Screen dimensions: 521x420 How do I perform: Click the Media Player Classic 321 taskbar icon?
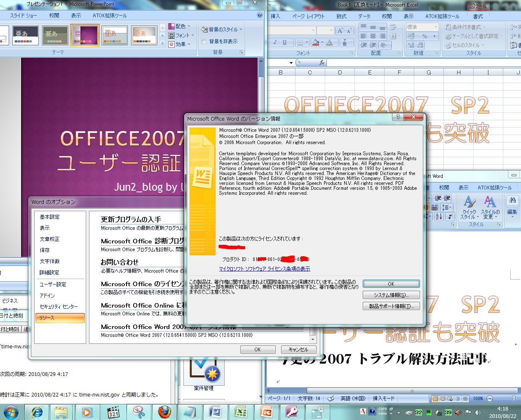tap(114, 412)
